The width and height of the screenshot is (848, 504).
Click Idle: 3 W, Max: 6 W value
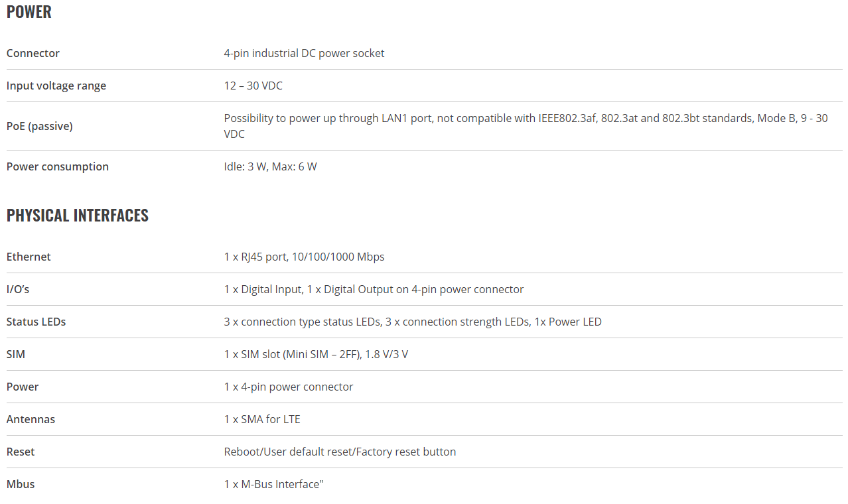click(271, 166)
